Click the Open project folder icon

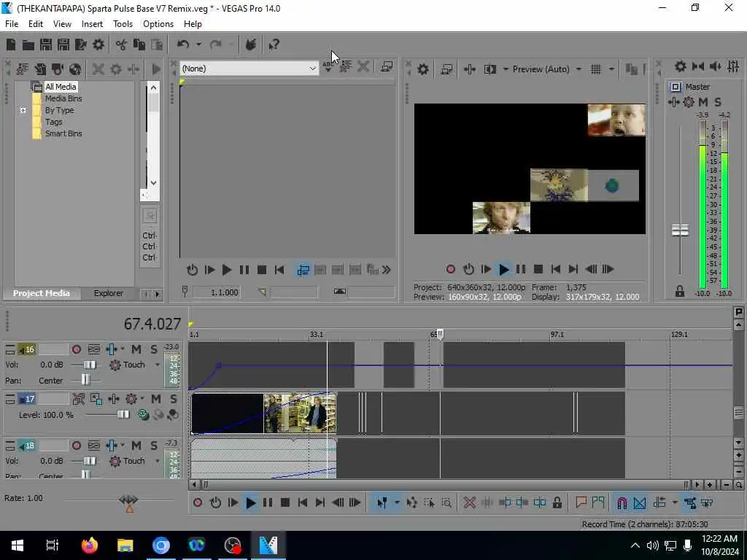click(28, 44)
